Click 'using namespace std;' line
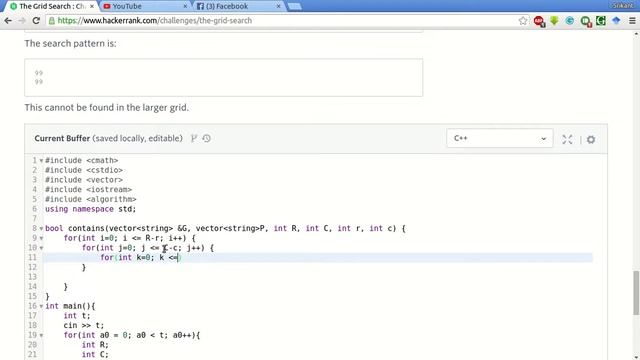This screenshot has height=360, width=640. click(90, 209)
